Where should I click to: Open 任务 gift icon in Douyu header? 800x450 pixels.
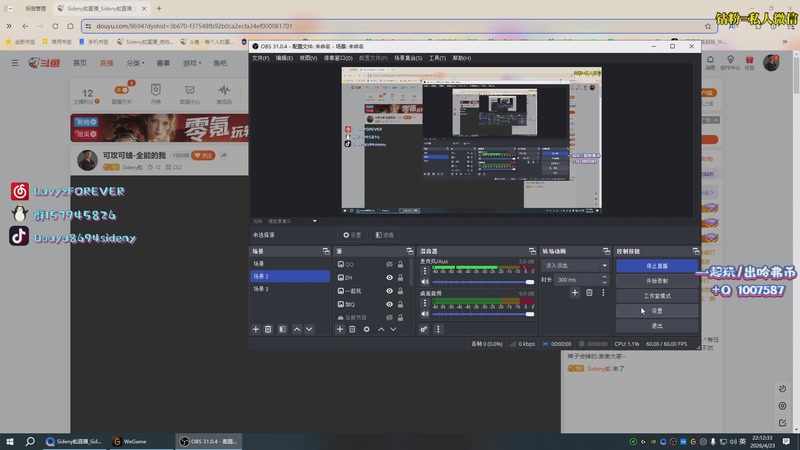pos(749,62)
